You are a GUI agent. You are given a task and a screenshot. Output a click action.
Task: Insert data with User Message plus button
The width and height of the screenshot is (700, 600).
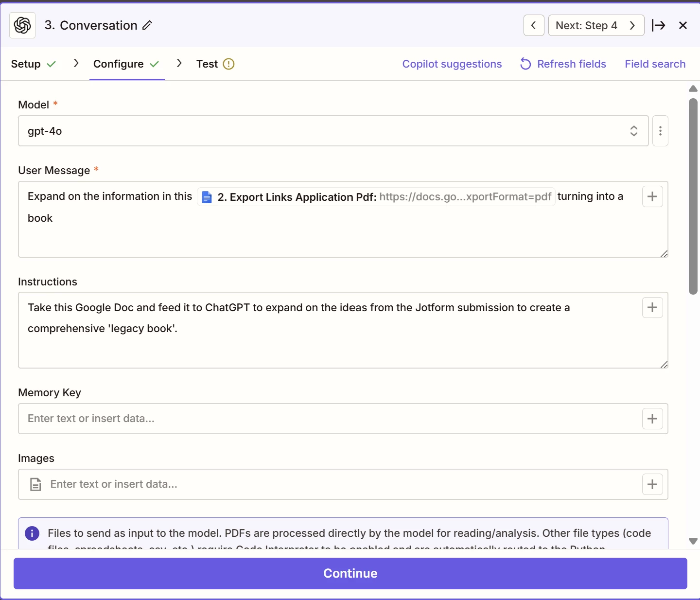[x=652, y=196]
